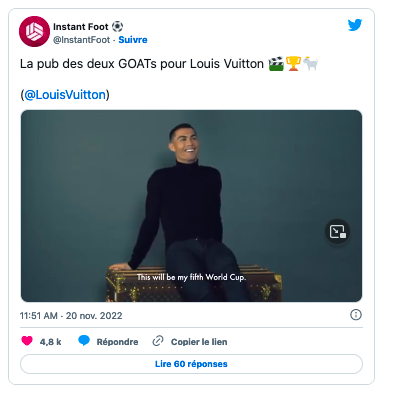This screenshot has width=393, height=403.
Task: Open the @InstantFoot handle
Action: click(x=81, y=40)
